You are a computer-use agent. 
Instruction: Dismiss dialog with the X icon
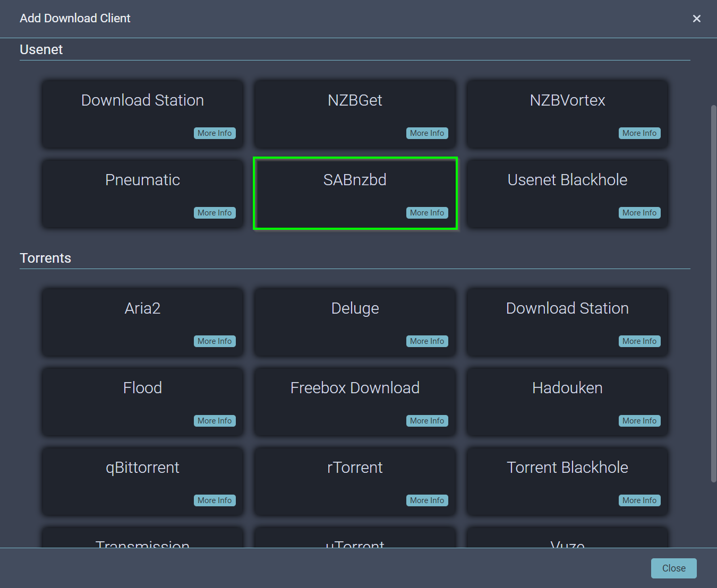pyautogui.click(x=697, y=19)
